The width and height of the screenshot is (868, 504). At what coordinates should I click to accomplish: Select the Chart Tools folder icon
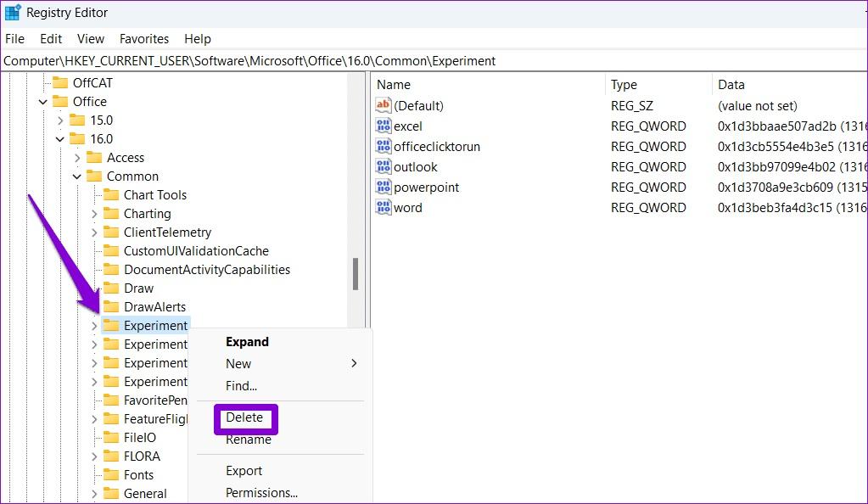111,195
